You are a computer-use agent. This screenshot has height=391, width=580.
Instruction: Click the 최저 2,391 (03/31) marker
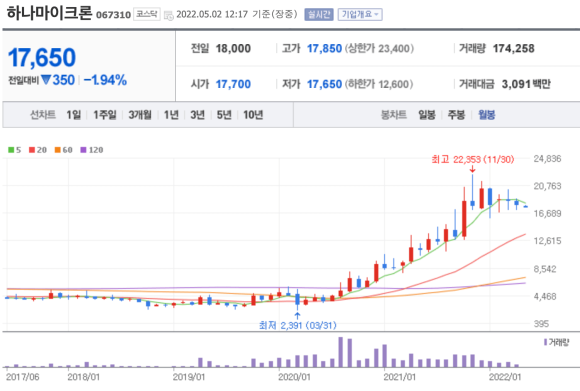coord(298,326)
